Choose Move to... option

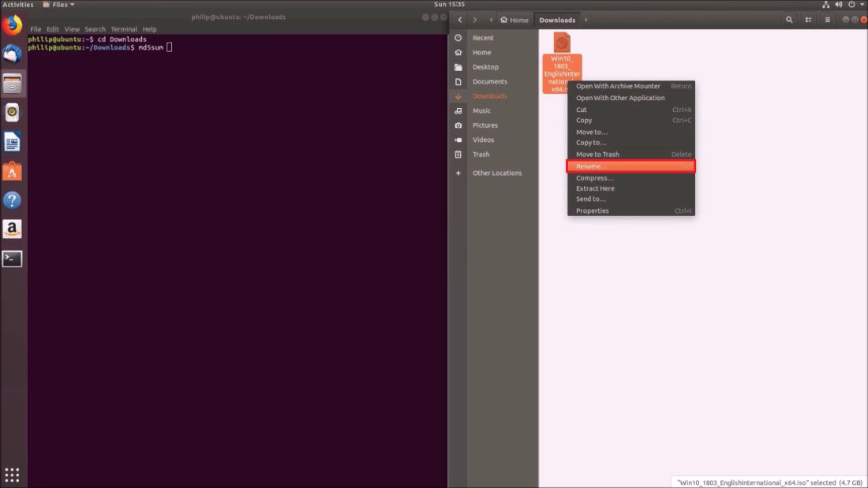[631, 132]
